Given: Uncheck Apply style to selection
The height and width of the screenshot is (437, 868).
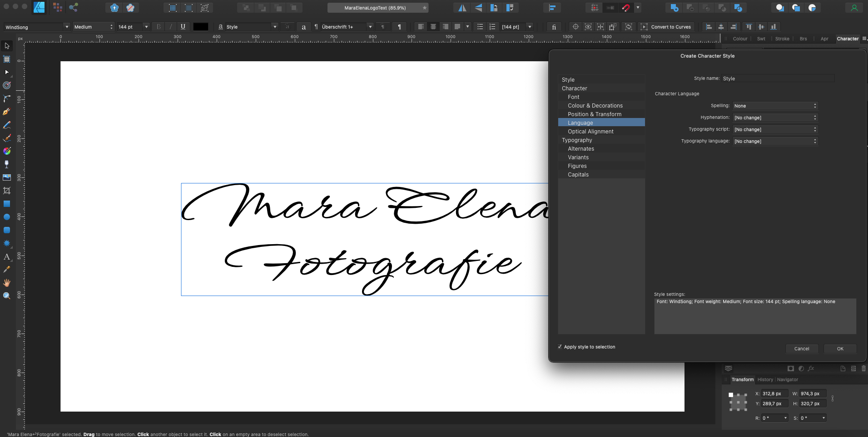Looking at the screenshot, I should pos(560,347).
